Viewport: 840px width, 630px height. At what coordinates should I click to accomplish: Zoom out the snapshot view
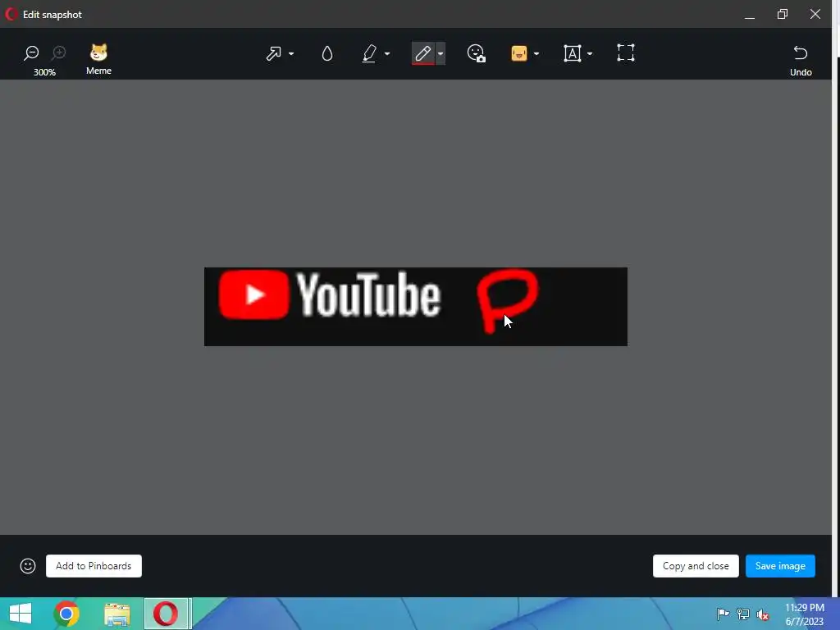(32, 52)
